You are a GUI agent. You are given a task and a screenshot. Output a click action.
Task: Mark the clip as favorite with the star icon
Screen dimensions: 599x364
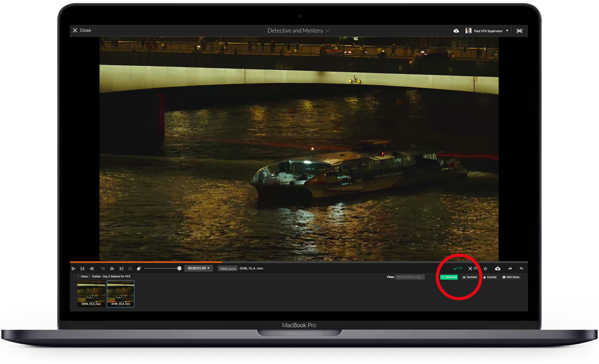pos(485,268)
